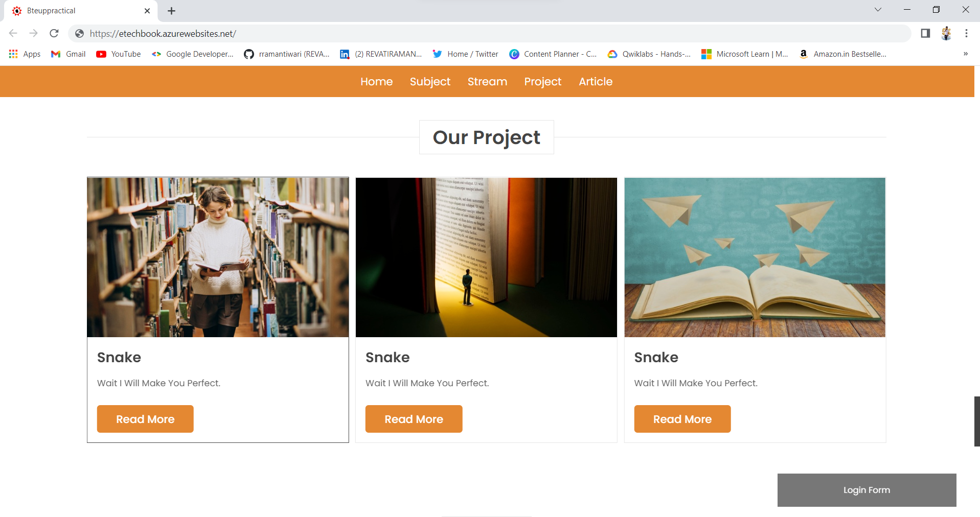Click the girl reading in library image

coord(218,257)
